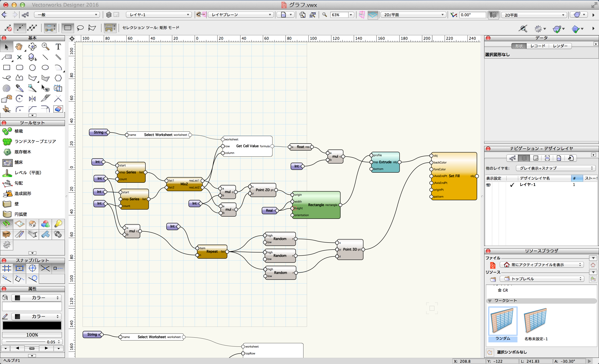Image resolution: width=599 pixels, height=364 pixels.
Task: Select lasso marquee selection mode
Action: pyautogui.click(x=80, y=28)
